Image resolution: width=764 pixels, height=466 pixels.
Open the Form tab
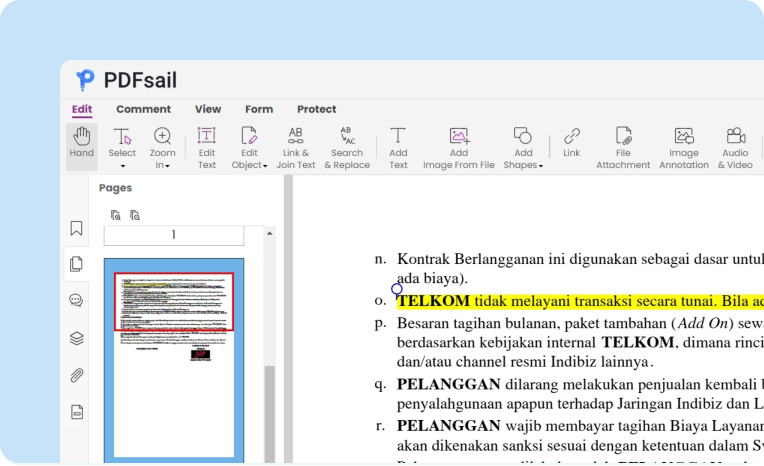[259, 109]
